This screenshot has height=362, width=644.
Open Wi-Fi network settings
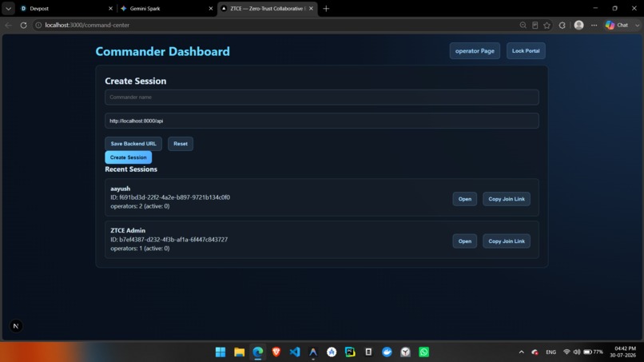tap(566, 352)
